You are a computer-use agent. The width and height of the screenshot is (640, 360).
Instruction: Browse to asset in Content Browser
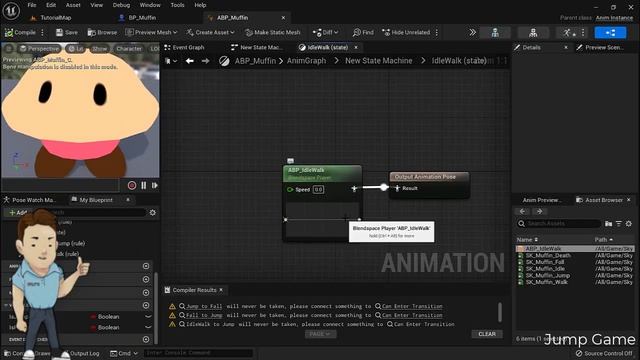click(x=102, y=32)
